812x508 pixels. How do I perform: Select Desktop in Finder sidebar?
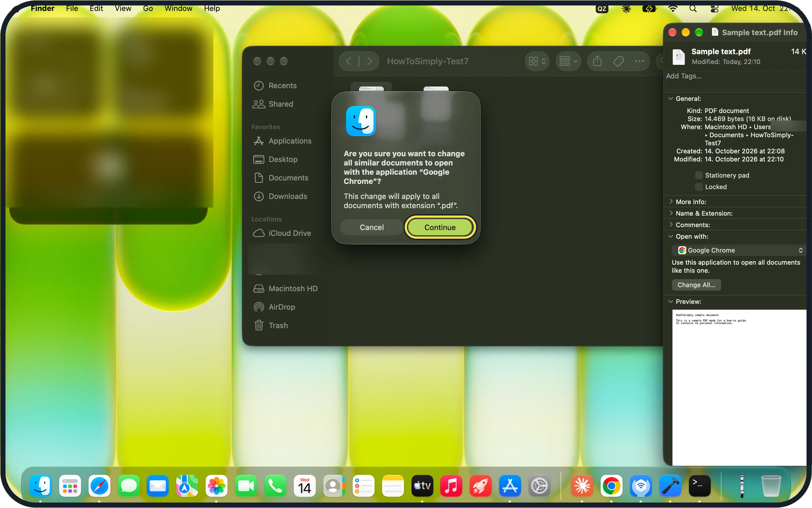(275, 160)
